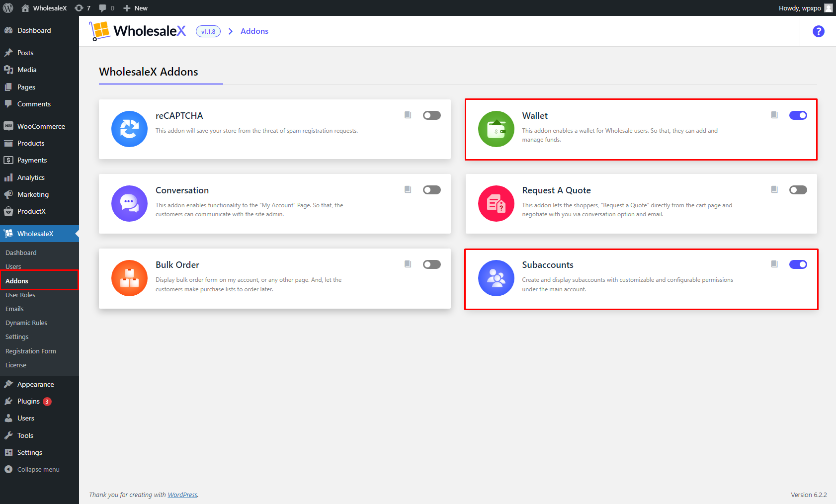Image resolution: width=836 pixels, height=504 pixels.
Task: Open the Posts menu
Action: pyautogui.click(x=39, y=53)
